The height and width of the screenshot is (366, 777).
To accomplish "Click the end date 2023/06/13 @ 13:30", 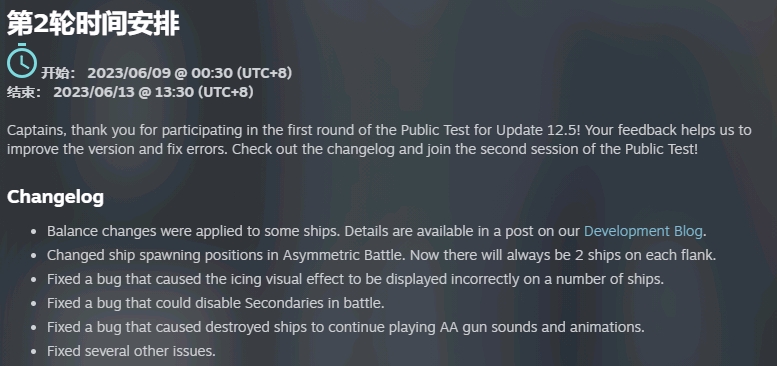I will pos(124,93).
